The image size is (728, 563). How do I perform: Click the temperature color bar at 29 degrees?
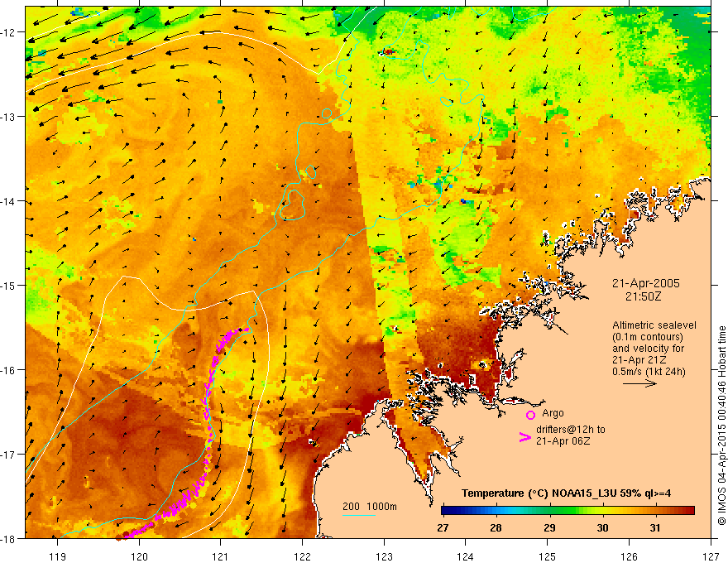coord(549,511)
